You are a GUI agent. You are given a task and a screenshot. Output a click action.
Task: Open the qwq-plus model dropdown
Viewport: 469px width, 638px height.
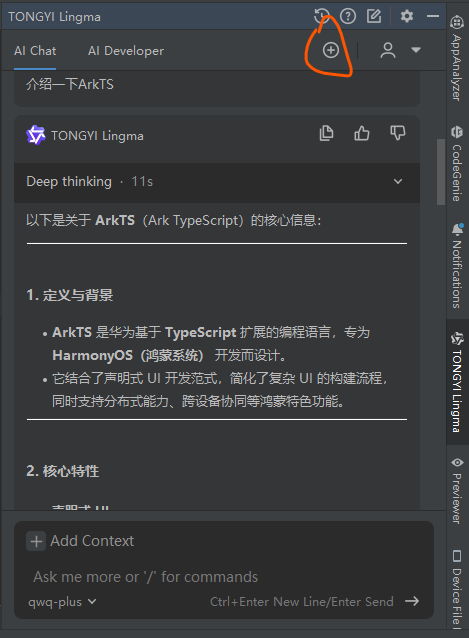62,601
